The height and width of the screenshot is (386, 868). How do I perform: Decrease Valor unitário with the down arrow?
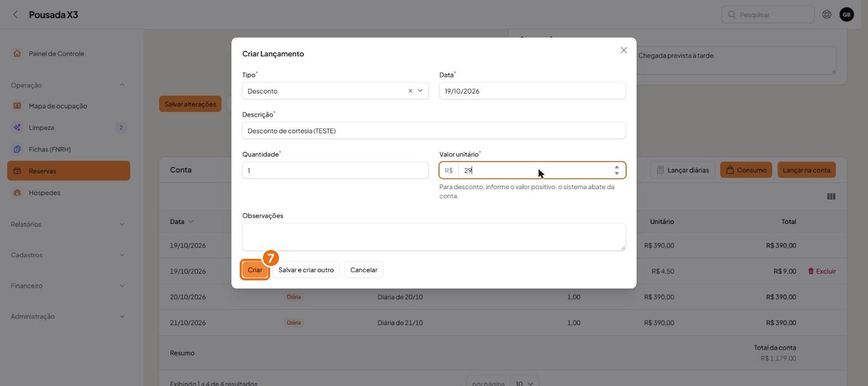(x=617, y=174)
